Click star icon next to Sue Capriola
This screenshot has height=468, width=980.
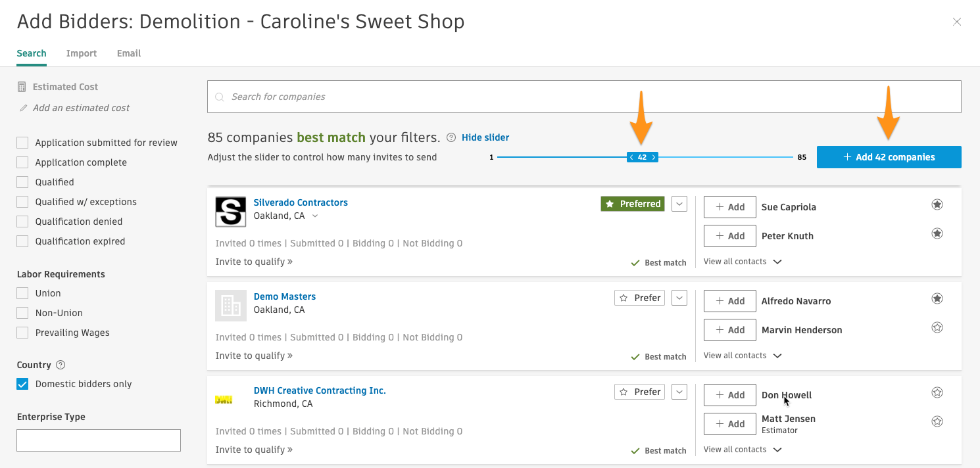(x=937, y=204)
